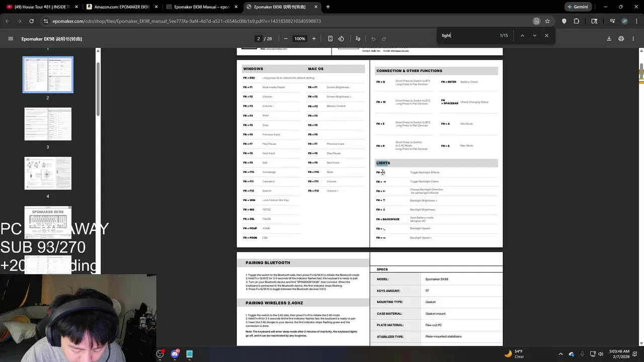Open the browser extensions puzzle icon
The height and width of the screenshot is (362, 644).
pyautogui.click(x=577, y=21)
